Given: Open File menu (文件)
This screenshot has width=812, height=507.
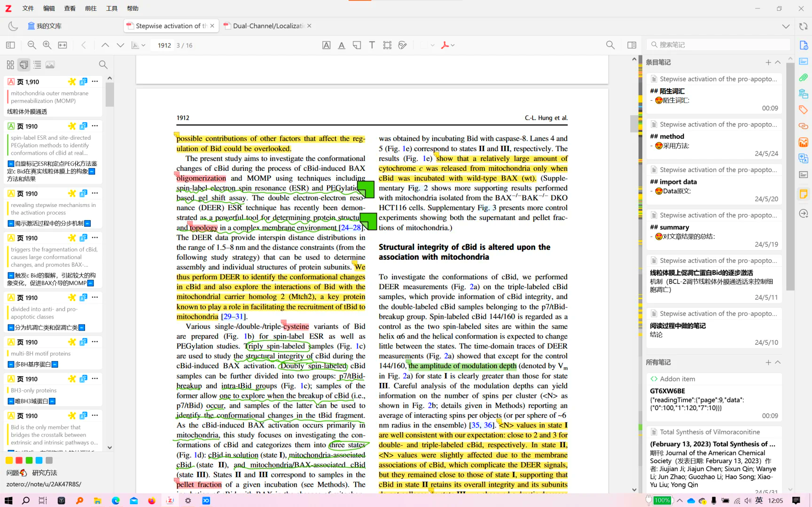Looking at the screenshot, I should 28,8.
